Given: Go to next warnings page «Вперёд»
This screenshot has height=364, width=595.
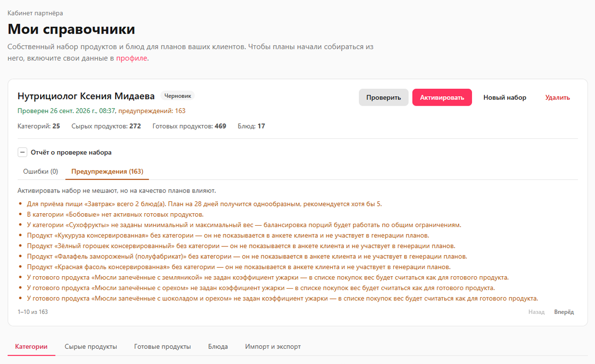Looking at the screenshot, I should 564,312.
